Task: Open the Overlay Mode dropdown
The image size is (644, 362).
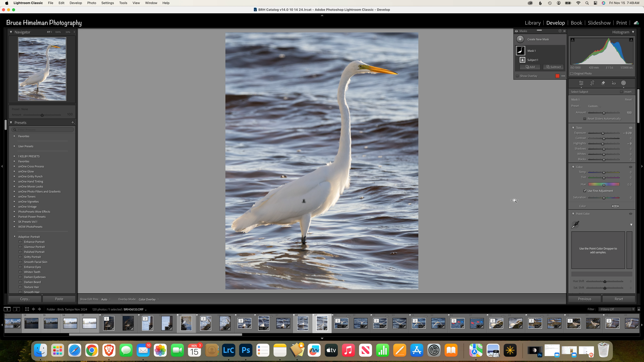Action: click(x=149, y=299)
